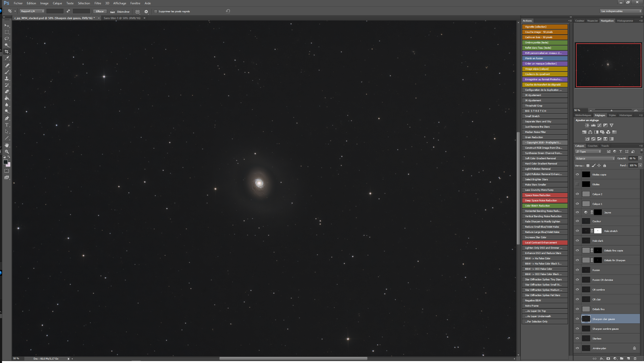Click the crop overlay grid icon

(137, 11)
